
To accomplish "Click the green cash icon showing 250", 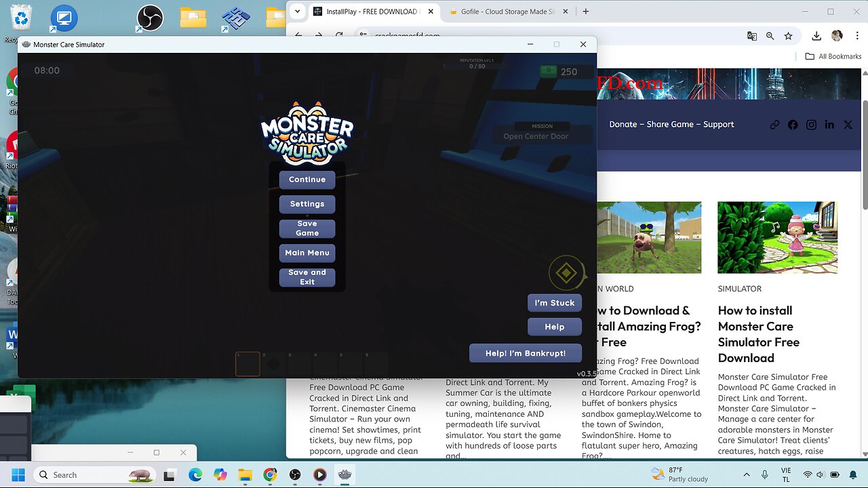I will [x=548, y=71].
